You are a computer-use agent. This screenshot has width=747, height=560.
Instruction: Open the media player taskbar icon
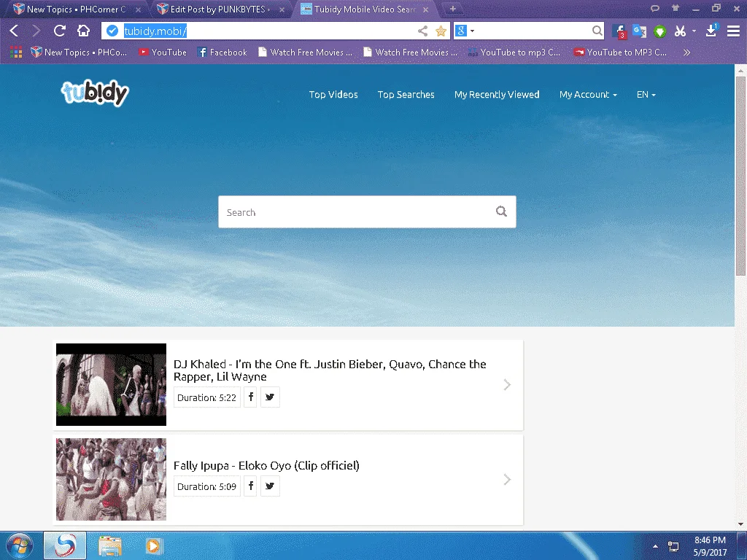153,545
